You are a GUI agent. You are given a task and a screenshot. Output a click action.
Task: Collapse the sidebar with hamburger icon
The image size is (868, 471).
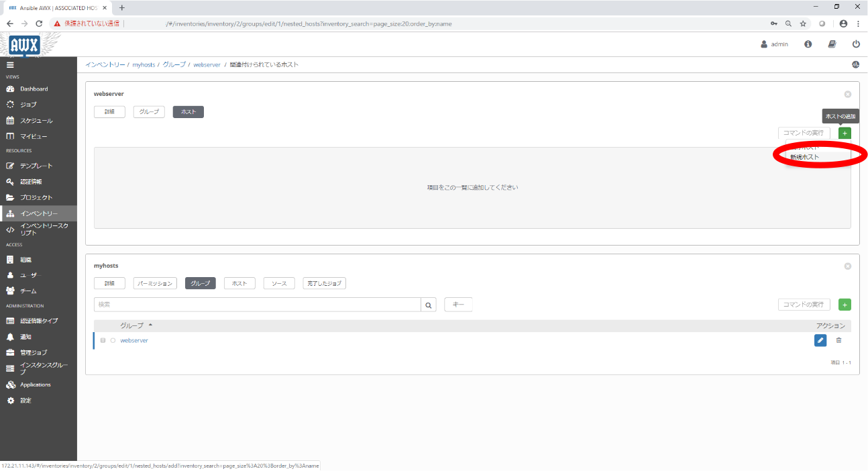10,65
